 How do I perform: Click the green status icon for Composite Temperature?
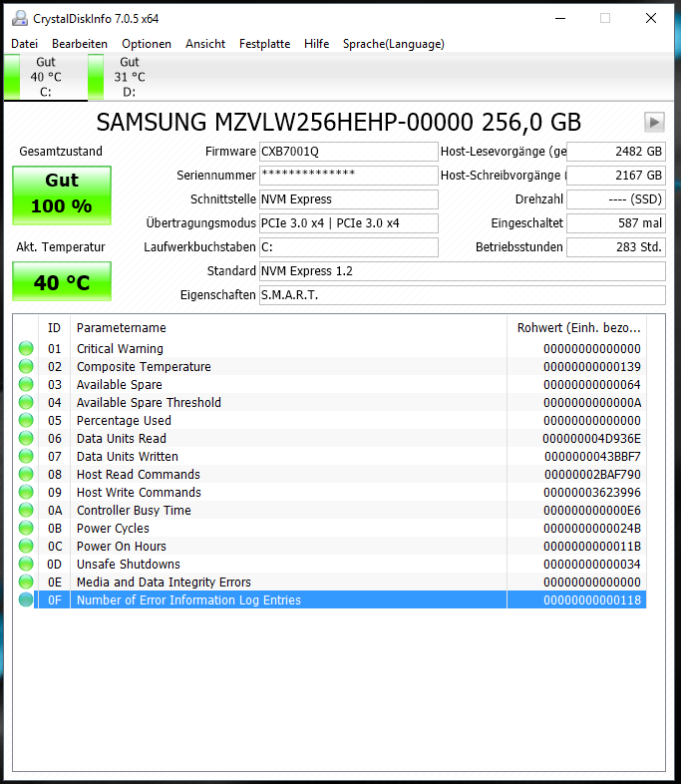(x=26, y=366)
